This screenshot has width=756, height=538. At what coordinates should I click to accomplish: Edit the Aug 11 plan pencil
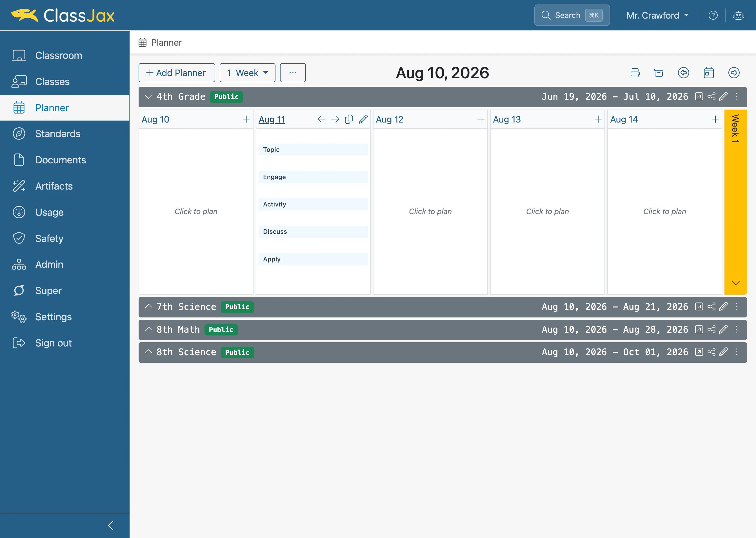point(363,119)
